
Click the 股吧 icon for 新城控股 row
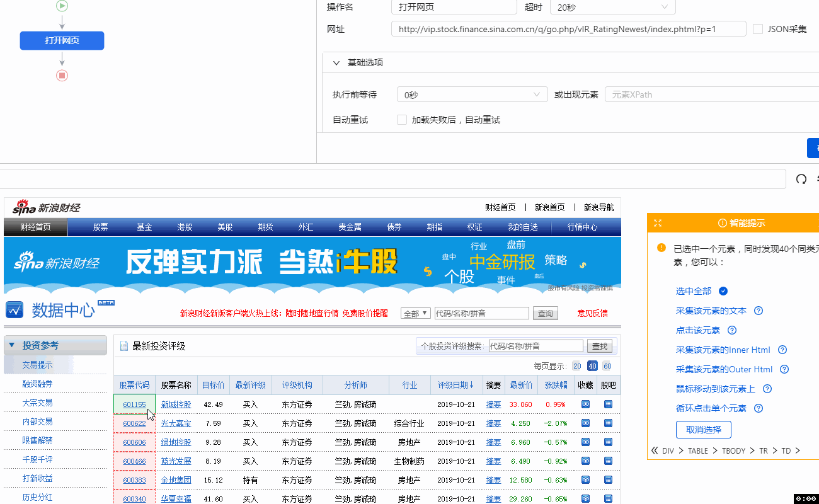608,404
